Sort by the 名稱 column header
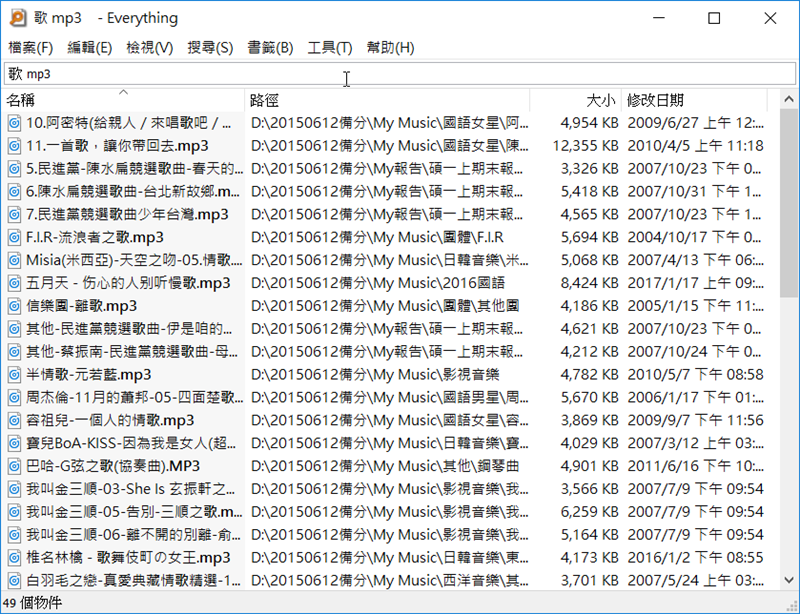The image size is (800, 614). (123, 100)
